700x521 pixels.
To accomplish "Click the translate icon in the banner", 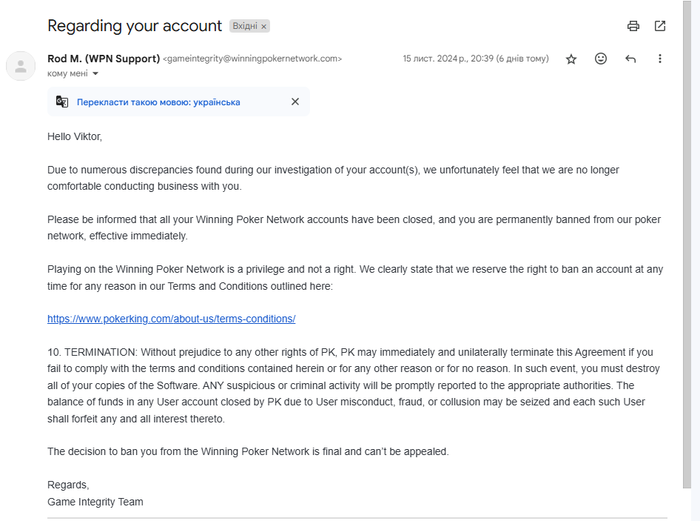I will coord(63,102).
